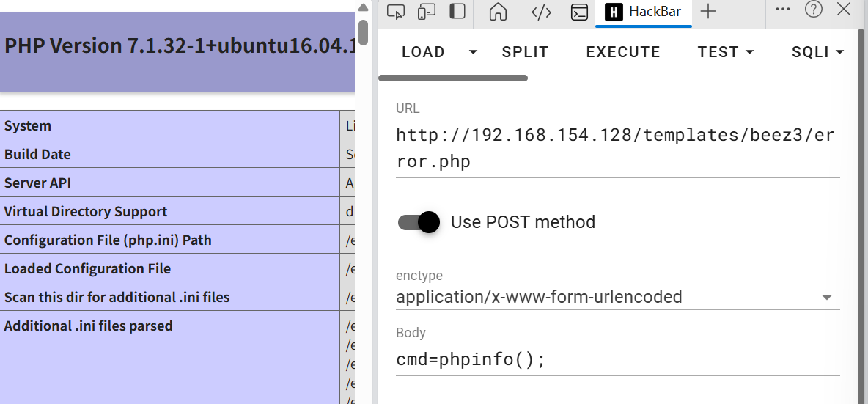Toggle the devtools sidebar panel icon

pyautogui.click(x=457, y=12)
